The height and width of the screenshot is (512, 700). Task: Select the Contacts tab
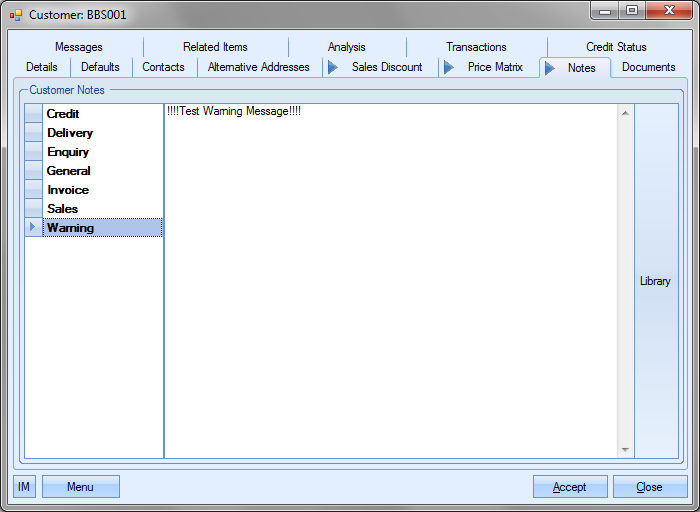click(163, 67)
